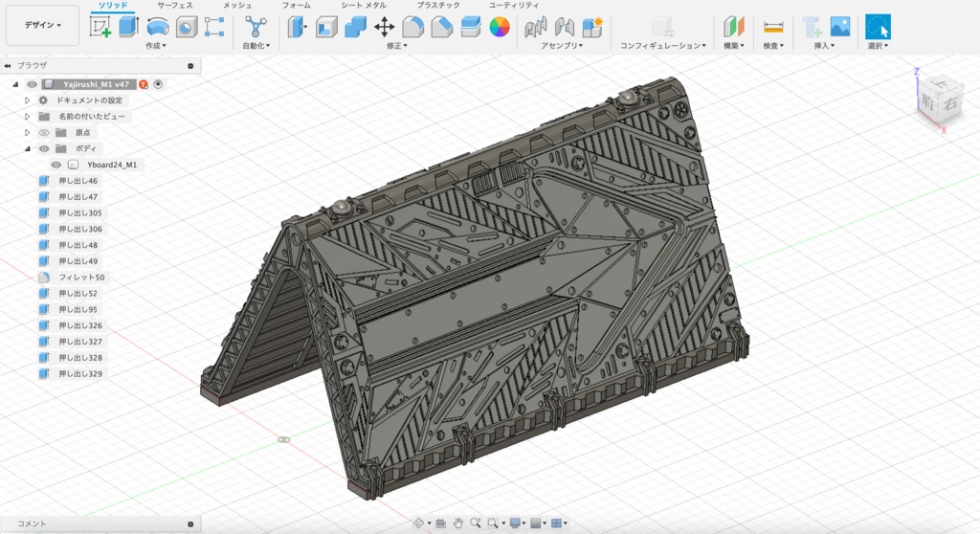Select the Move/Copy arrows tool
The height and width of the screenshot is (534, 980).
point(384,27)
